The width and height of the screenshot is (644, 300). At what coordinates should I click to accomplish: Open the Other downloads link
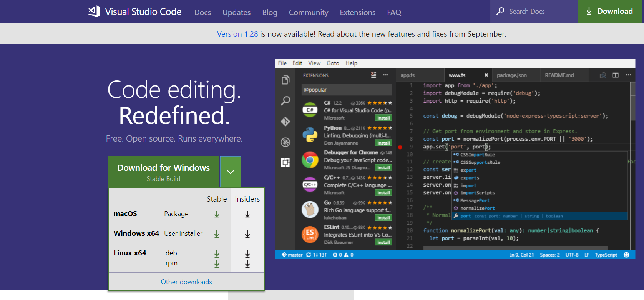click(x=186, y=282)
